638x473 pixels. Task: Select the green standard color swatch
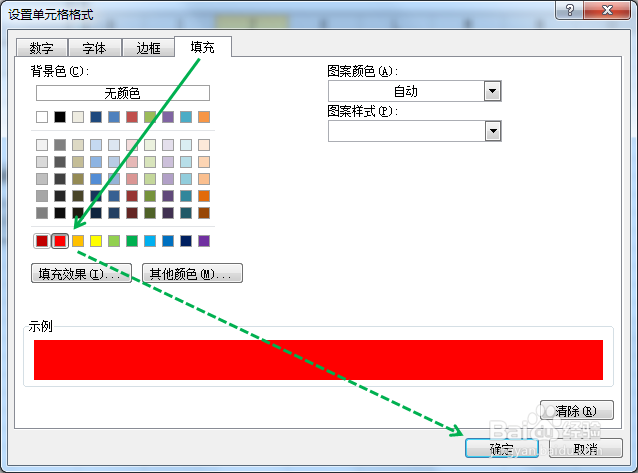(x=132, y=241)
